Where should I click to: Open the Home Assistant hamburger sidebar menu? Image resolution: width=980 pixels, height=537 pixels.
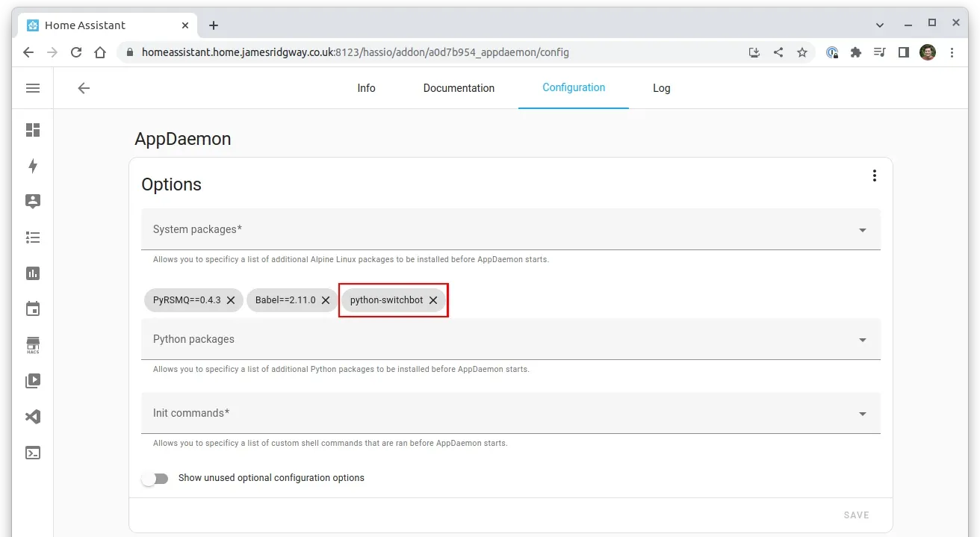(33, 88)
